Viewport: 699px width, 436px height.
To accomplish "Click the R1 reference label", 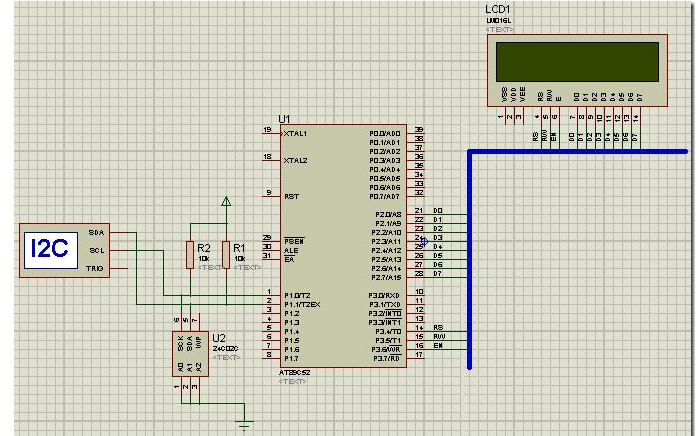I will coord(239,248).
